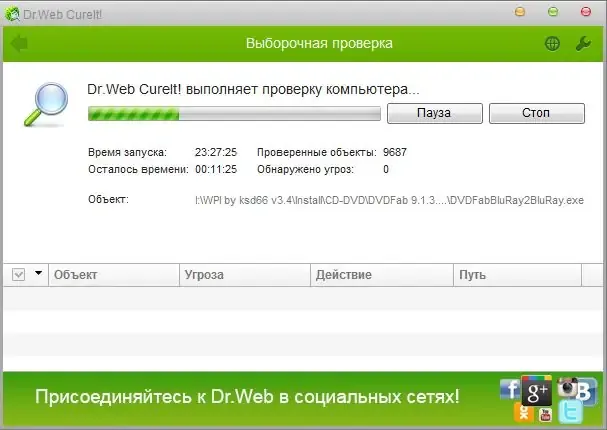This screenshot has width=607, height=430.
Task: Open the Google+ social icon
Action: click(538, 392)
